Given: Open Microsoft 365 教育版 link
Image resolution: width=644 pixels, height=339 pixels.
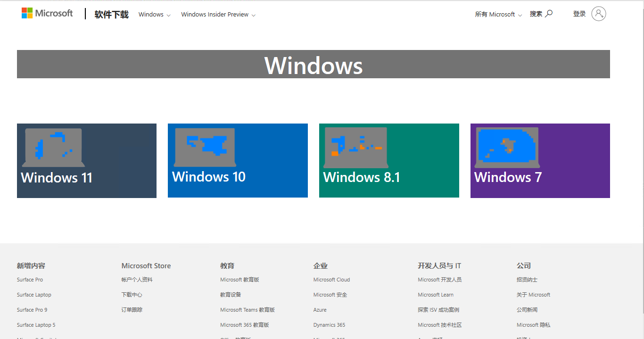Looking at the screenshot, I should (245, 325).
